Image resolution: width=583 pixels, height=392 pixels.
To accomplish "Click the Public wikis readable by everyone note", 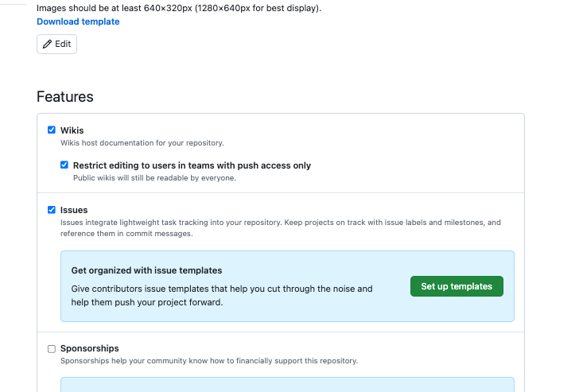I will tap(154, 178).
